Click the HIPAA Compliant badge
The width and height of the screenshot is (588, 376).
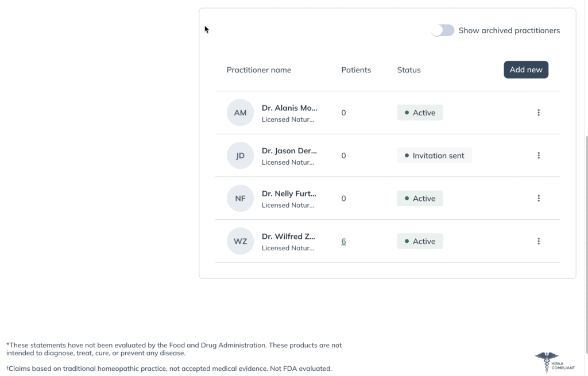point(555,362)
